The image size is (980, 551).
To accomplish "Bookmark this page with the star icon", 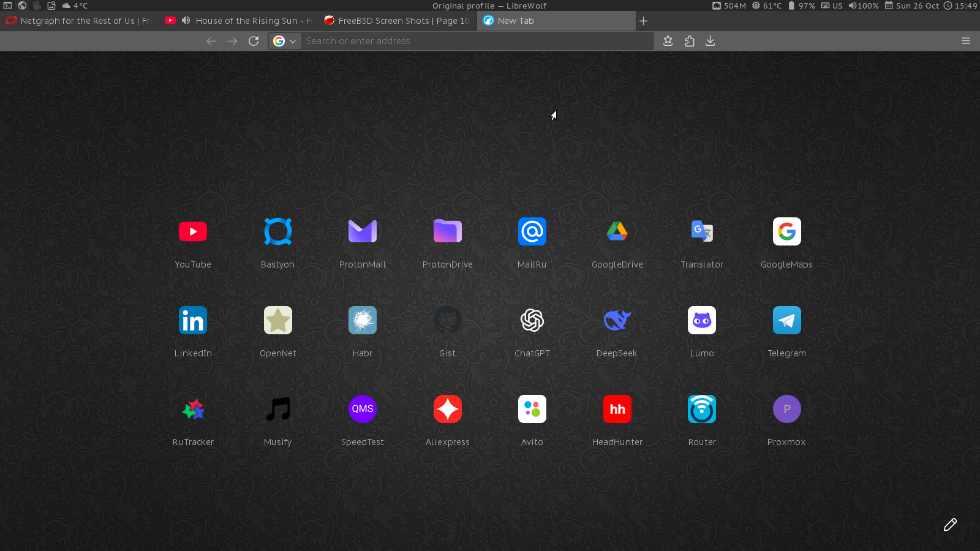I will pos(668,41).
